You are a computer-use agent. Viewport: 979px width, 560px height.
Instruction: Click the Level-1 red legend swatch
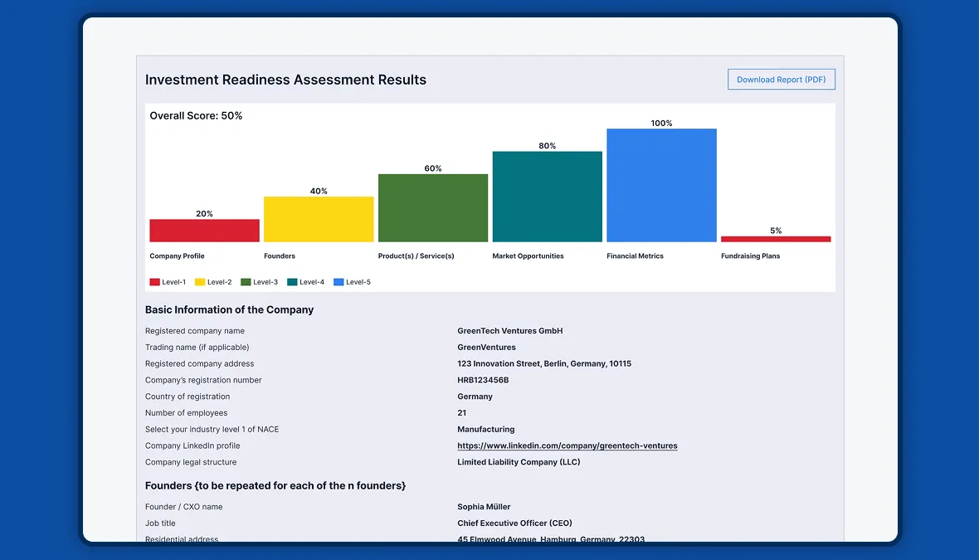point(154,282)
